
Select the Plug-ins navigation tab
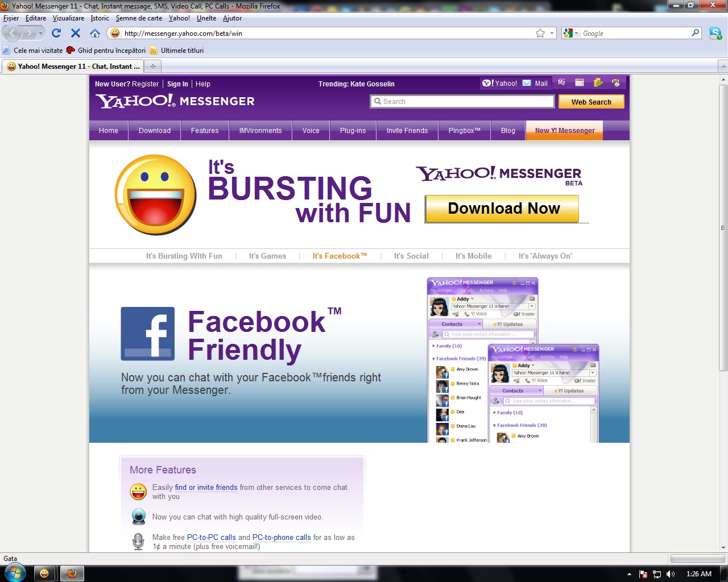[353, 131]
